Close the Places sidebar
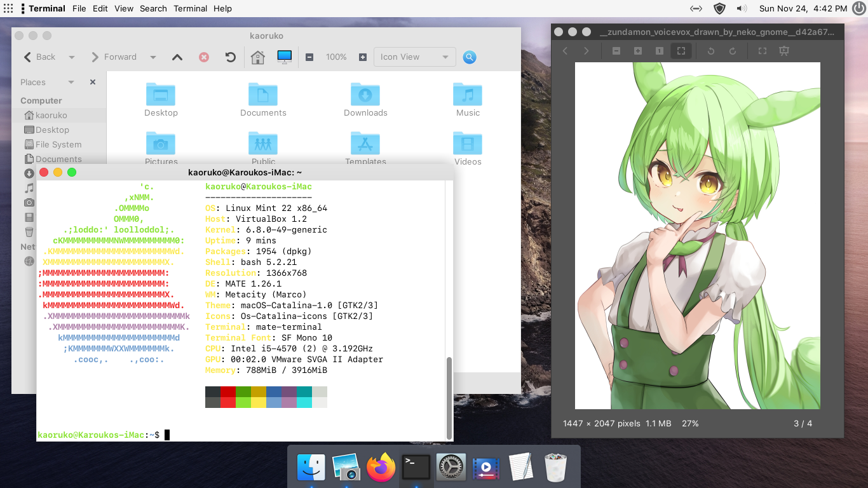The width and height of the screenshot is (868, 488). coord(93,82)
